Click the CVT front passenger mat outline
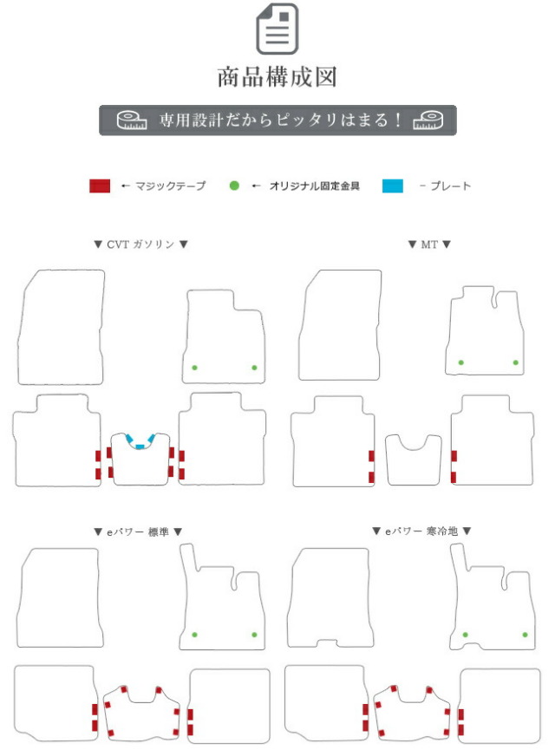This screenshot has width=555, height=756. pyautogui.click(x=62, y=327)
